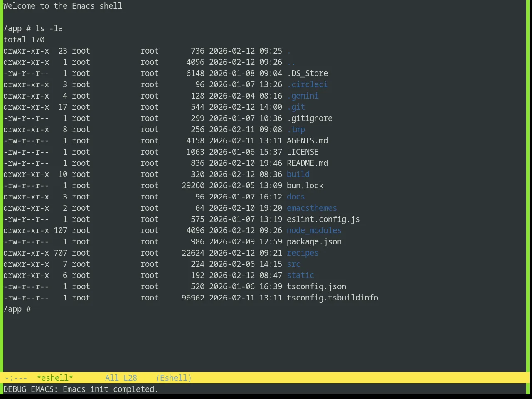The height and width of the screenshot is (399, 532).
Task: Click the date 2026-02-10 19:46 of README.md
Action: pos(246,163)
